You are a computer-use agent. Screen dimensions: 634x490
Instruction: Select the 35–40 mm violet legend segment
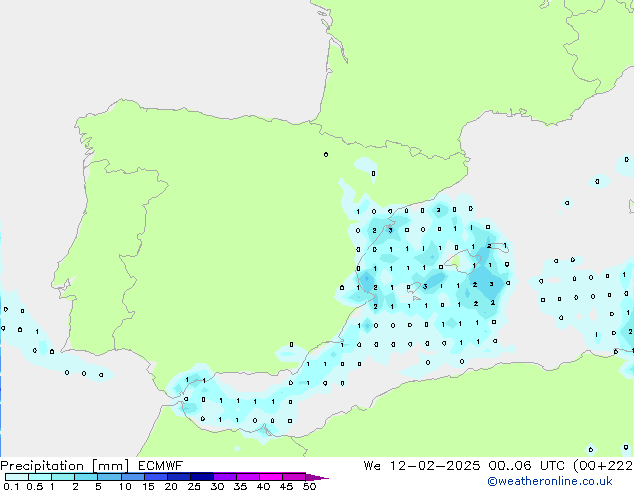(247, 477)
